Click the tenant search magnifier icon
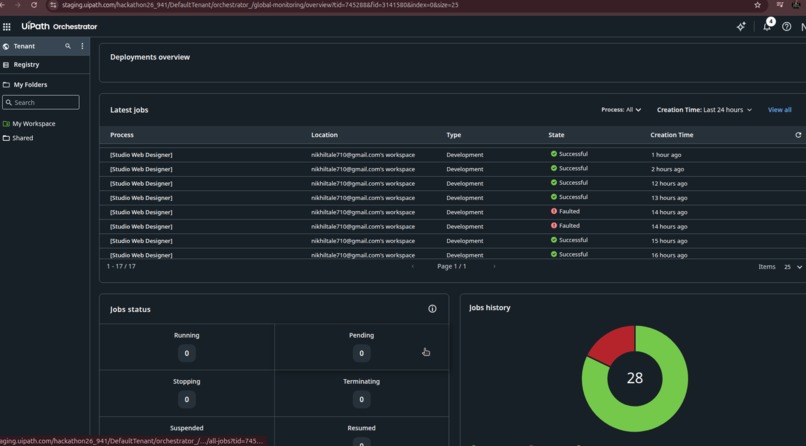This screenshot has height=446, width=806. pyautogui.click(x=68, y=46)
